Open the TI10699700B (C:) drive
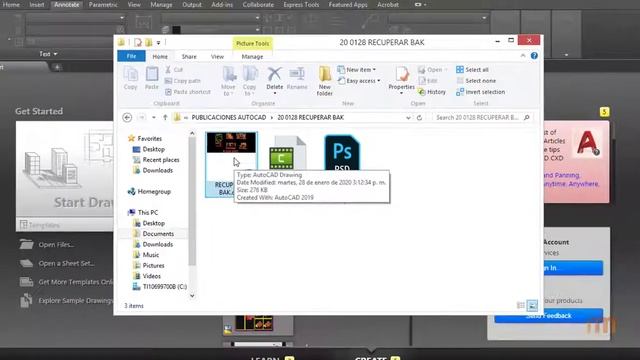Image resolution: width=640 pixels, height=360 pixels. 160,287
